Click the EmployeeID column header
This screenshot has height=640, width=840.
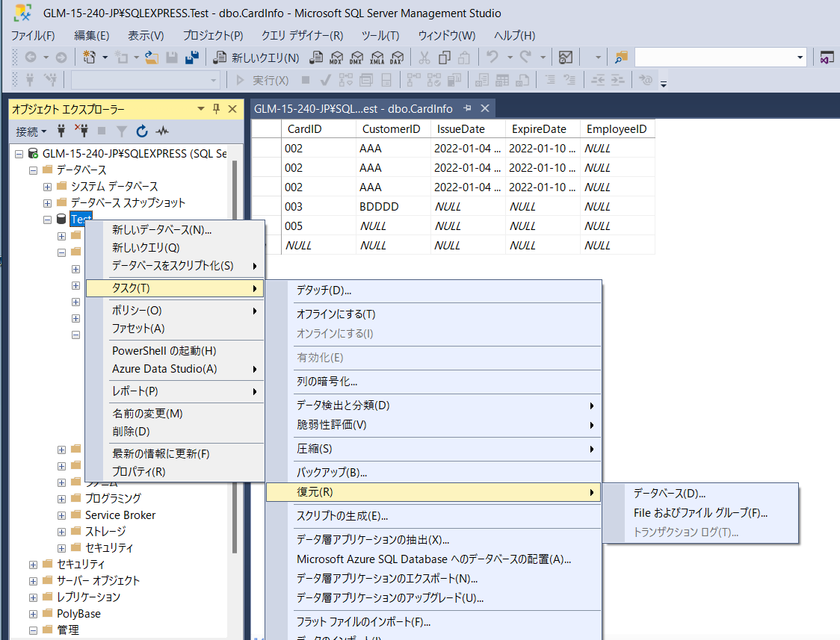(x=617, y=129)
